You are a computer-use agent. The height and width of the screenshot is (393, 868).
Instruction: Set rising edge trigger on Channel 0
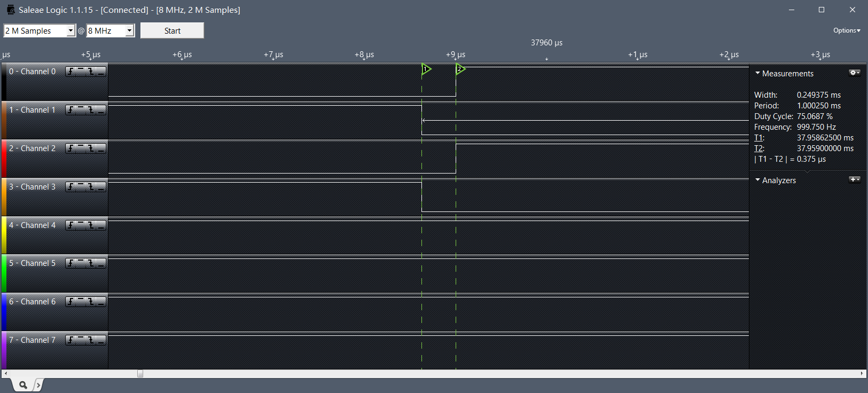click(x=71, y=72)
